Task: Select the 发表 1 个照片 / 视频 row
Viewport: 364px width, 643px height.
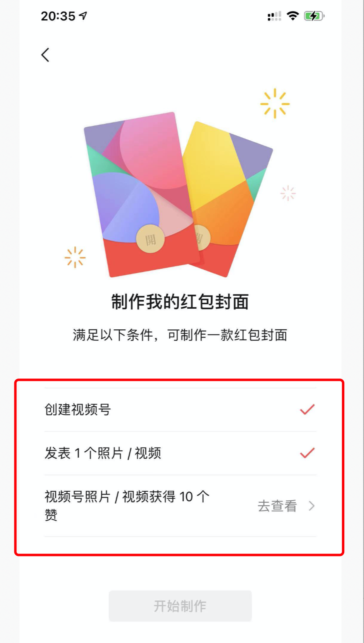Action: click(180, 453)
